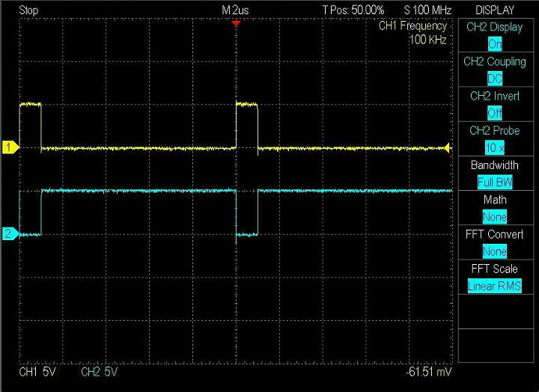
Task: Click the Math menu label
Action: pyautogui.click(x=495, y=200)
